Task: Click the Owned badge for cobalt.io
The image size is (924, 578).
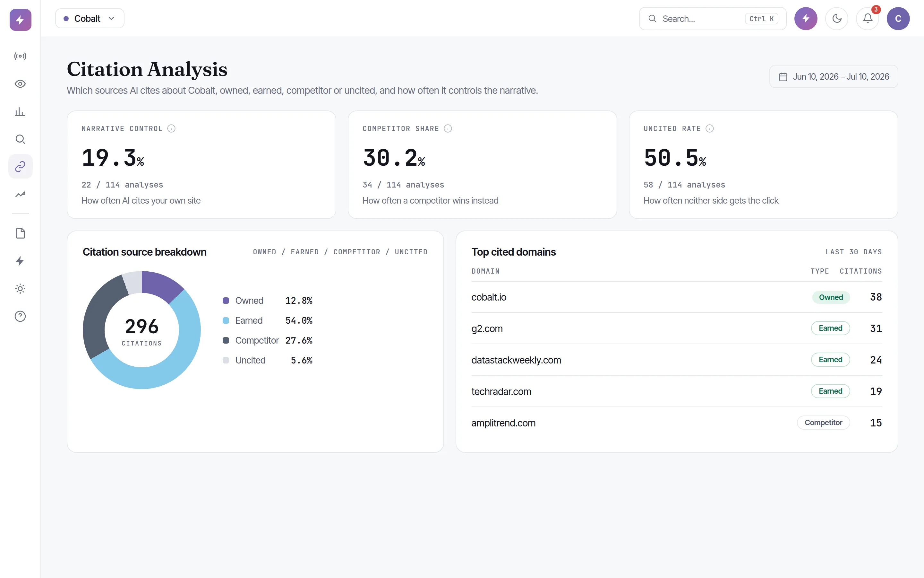Action: [831, 297]
